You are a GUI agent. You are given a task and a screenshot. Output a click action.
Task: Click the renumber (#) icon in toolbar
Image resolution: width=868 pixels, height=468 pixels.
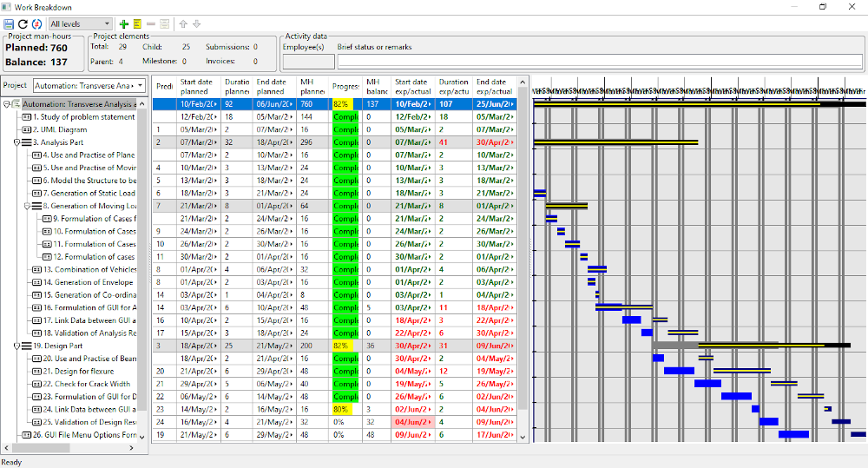tap(36, 23)
